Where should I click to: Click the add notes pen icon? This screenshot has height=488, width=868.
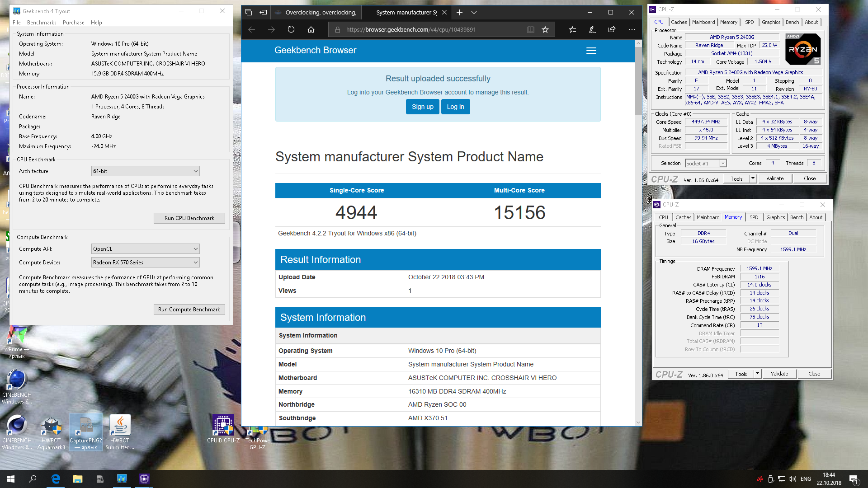[592, 30]
